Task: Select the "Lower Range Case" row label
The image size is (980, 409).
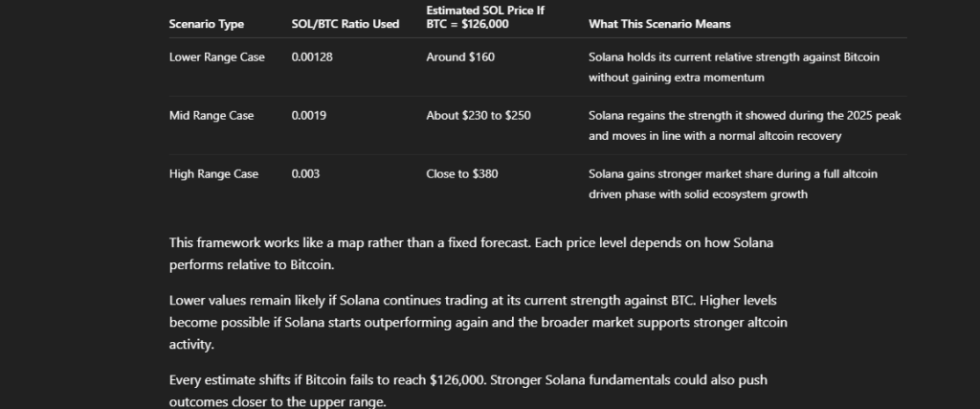Action: pyautogui.click(x=216, y=57)
